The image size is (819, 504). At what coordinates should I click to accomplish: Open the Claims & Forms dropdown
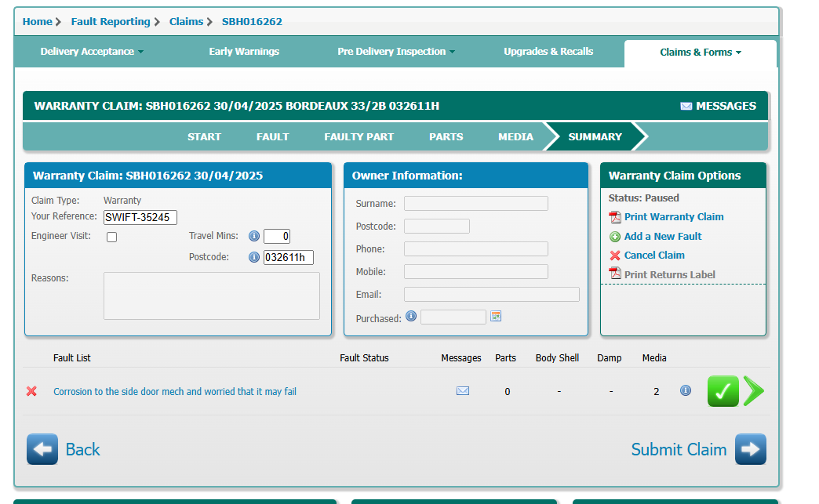point(700,53)
